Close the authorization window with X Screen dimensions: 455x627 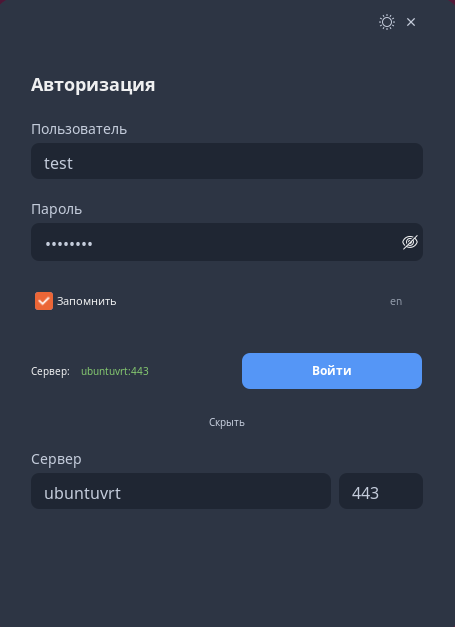tap(411, 22)
